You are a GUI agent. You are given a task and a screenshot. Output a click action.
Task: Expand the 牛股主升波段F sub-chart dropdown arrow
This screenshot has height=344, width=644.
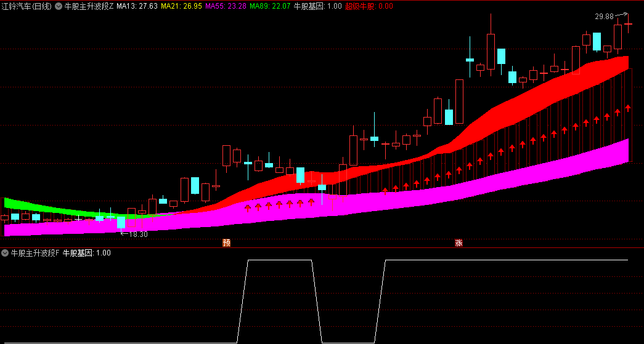[5, 253]
